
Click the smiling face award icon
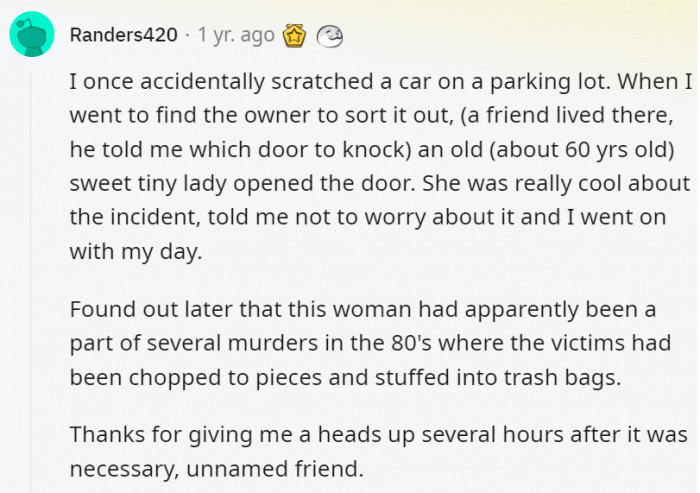click(x=330, y=37)
